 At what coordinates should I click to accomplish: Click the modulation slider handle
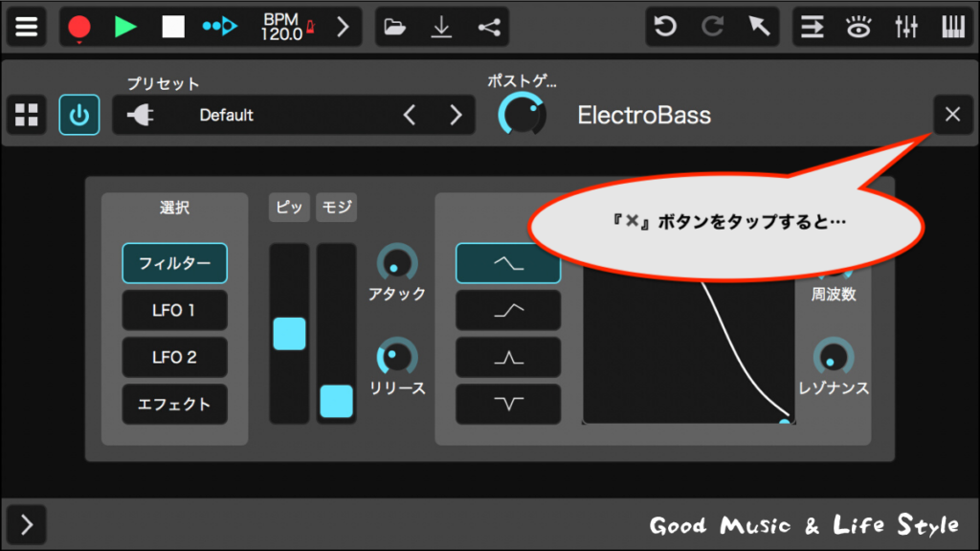click(x=336, y=401)
